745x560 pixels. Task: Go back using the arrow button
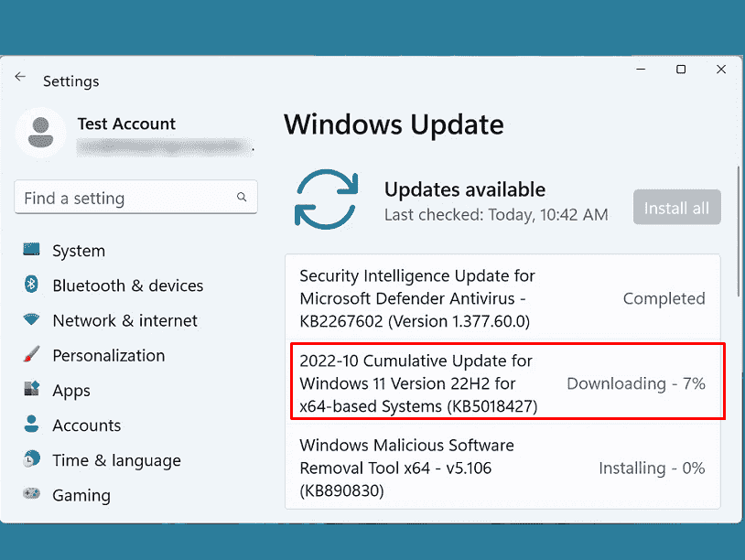(20, 77)
